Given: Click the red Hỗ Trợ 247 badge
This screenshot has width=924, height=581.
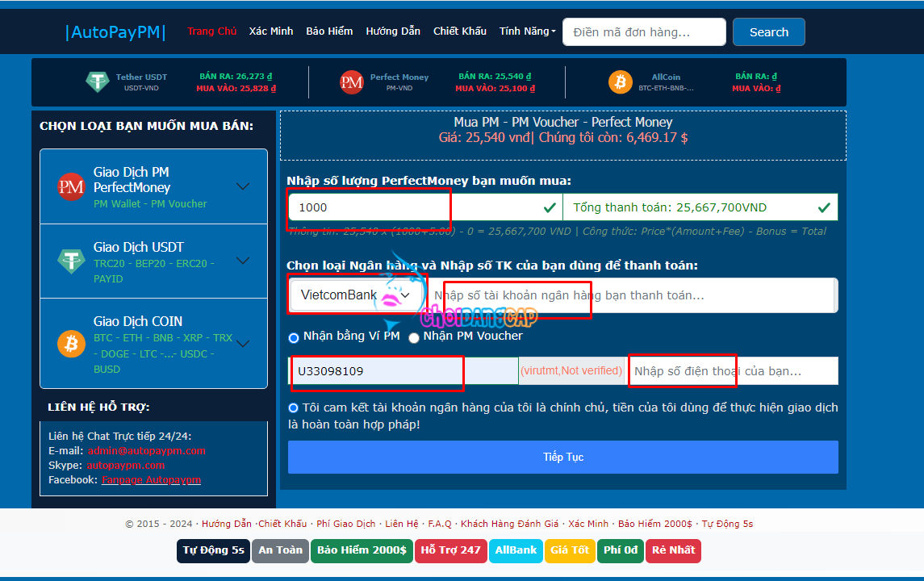Looking at the screenshot, I should tap(451, 551).
